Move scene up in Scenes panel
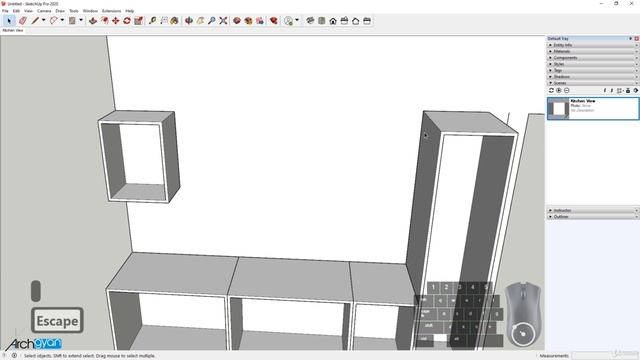 point(605,90)
